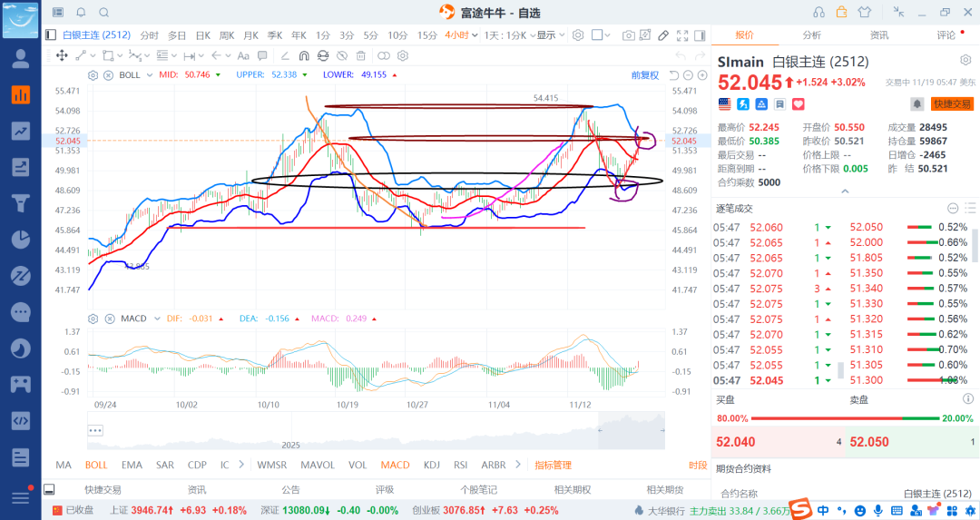Open the notifications bell in the title bar
This screenshot has width=980, height=520.
coord(82,13)
